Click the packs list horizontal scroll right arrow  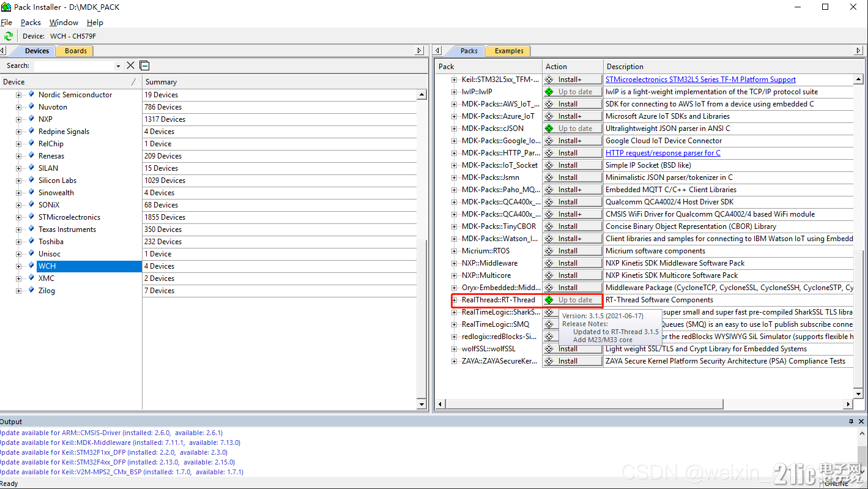(x=848, y=404)
